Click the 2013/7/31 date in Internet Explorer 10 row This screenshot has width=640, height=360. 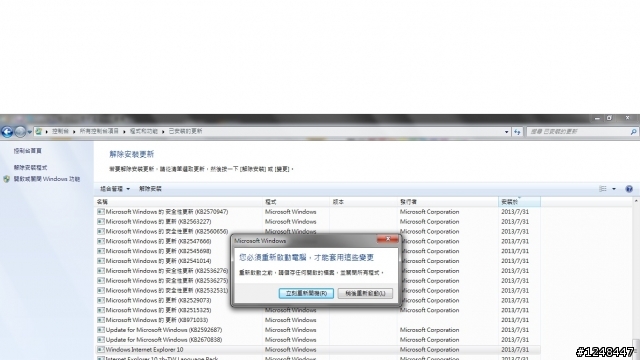point(515,350)
